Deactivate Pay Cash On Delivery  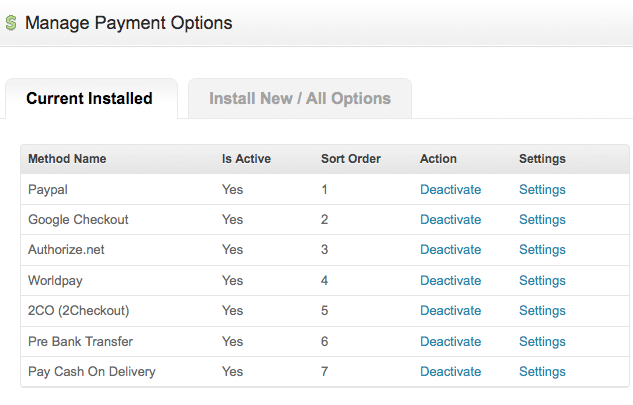pos(451,371)
